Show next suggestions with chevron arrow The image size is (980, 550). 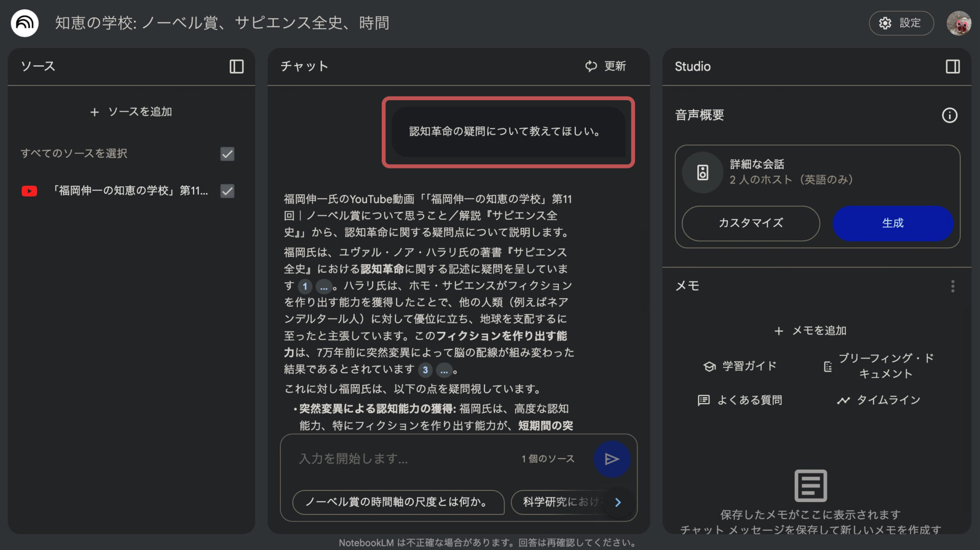click(618, 503)
